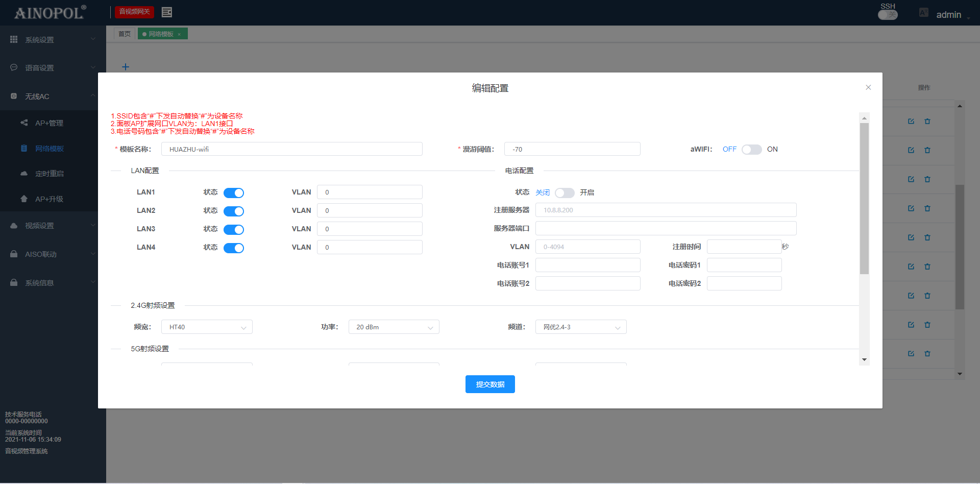The image size is (980, 484).
Task: Click the 音视频网关 red button
Action: [134, 12]
